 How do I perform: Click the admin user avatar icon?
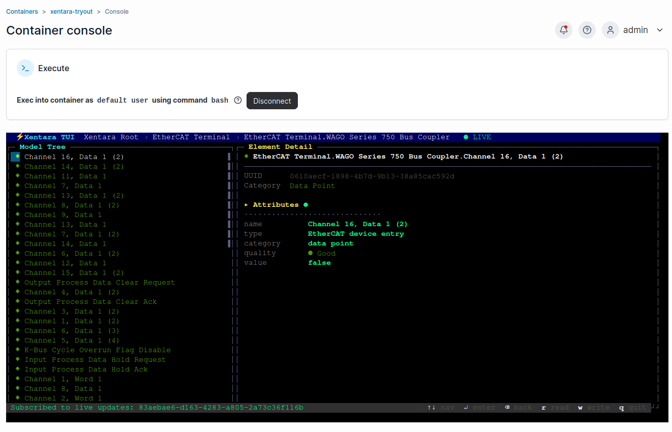[610, 30]
